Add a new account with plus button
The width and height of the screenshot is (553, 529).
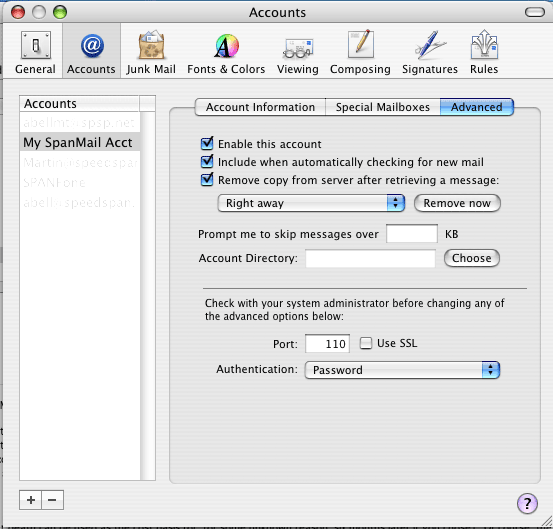30,500
